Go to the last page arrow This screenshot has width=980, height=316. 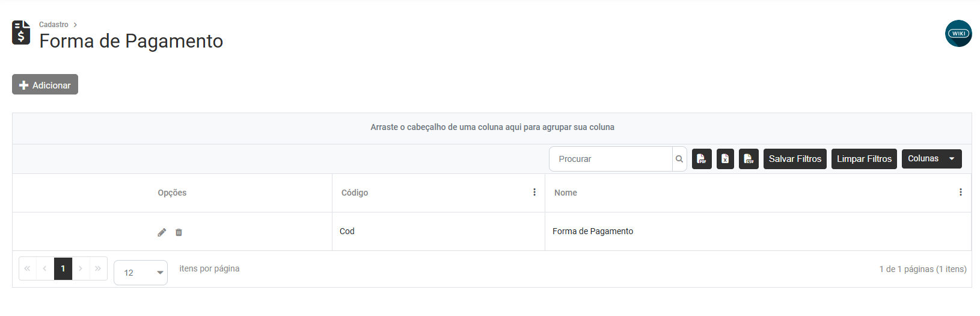point(98,269)
